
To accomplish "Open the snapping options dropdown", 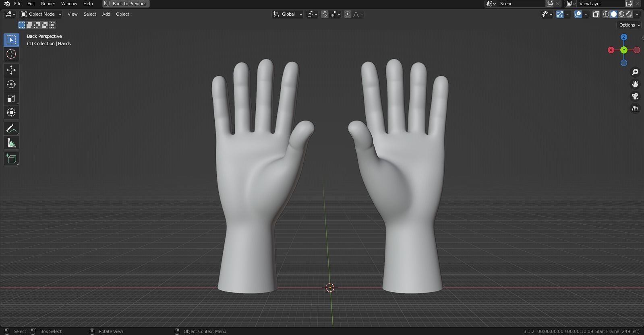I will coord(335,14).
